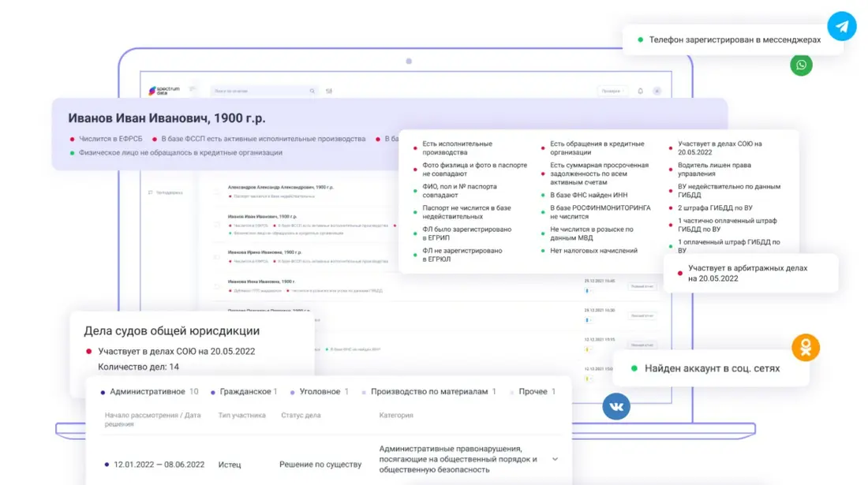The width and height of the screenshot is (868, 485).
Task: Click Количество дел: 14
Action: (x=138, y=367)
